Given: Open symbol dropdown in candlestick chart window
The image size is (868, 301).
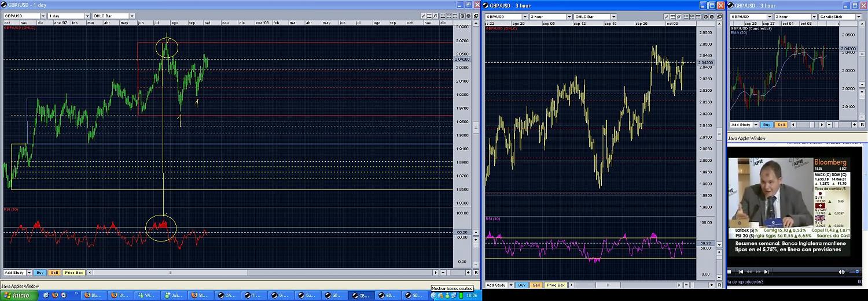Looking at the screenshot, I should pyautogui.click(x=751, y=17).
